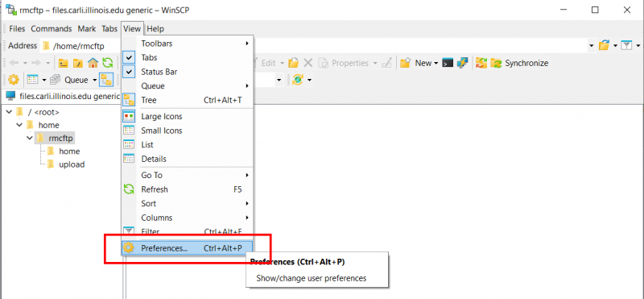The image size is (644, 299).
Task: Click the Properties toolbar button
Action: pos(344,64)
